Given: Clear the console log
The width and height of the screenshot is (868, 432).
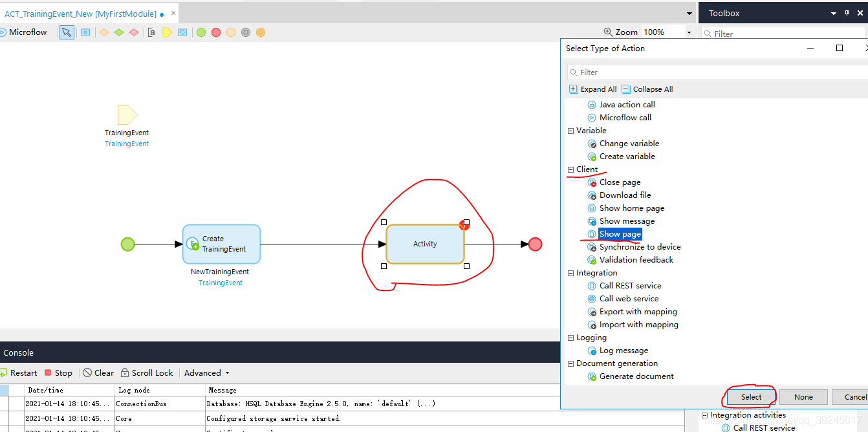Looking at the screenshot, I should (98, 373).
